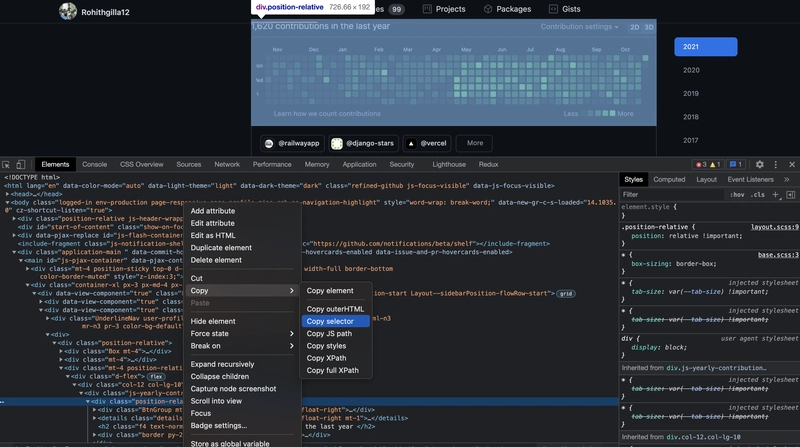Screen dimensions: 800x447
Task: Toggle the device toolbar icon
Action: coord(22,164)
